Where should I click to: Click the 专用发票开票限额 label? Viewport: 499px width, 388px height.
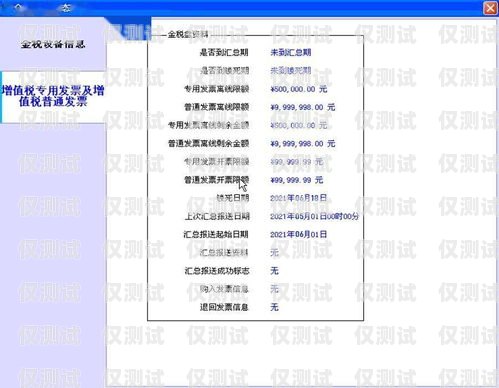tap(217, 162)
